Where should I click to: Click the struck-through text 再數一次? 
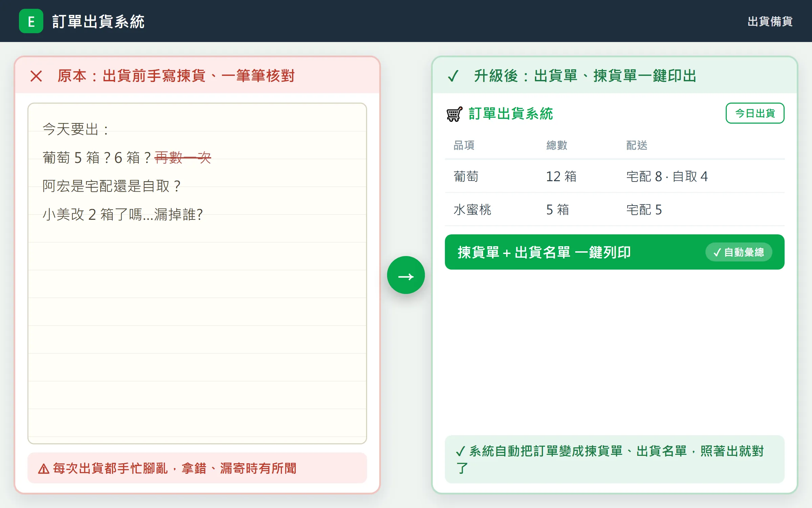[x=183, y=157]
